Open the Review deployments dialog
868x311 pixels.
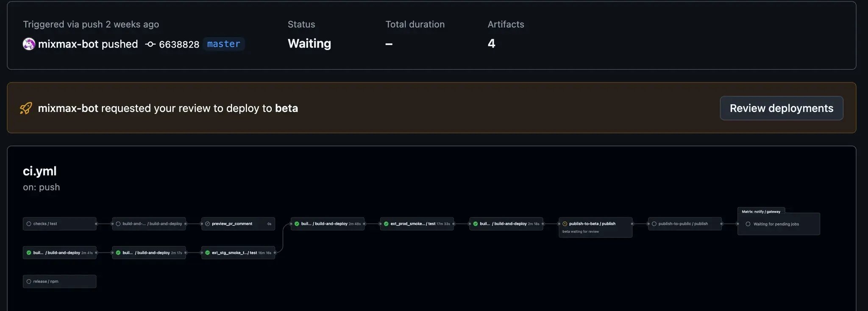click(x=781, y=108)
